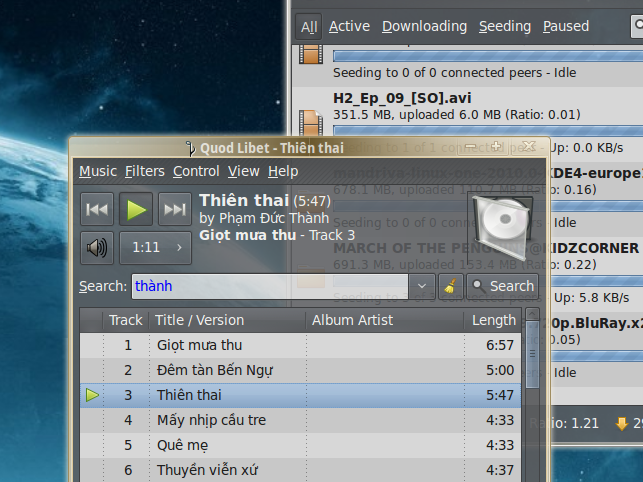Focus the search field containing thành
The height and width of the screenshot is (482, 643).
tap(270, 286)
